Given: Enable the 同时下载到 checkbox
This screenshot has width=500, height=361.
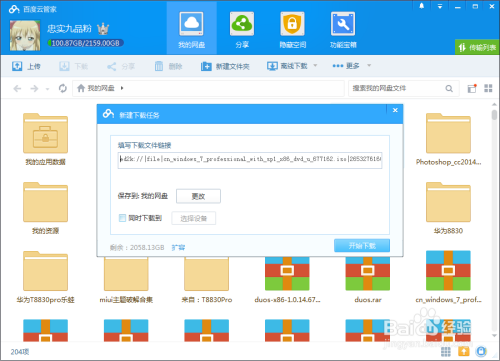Looking at the screenshot, I should click(x=122, y=218).
